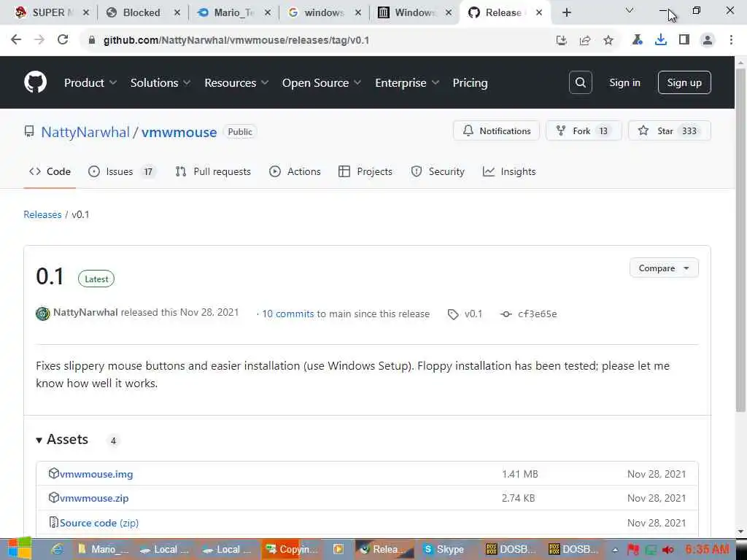Click the Notifications button

(496, 131)
